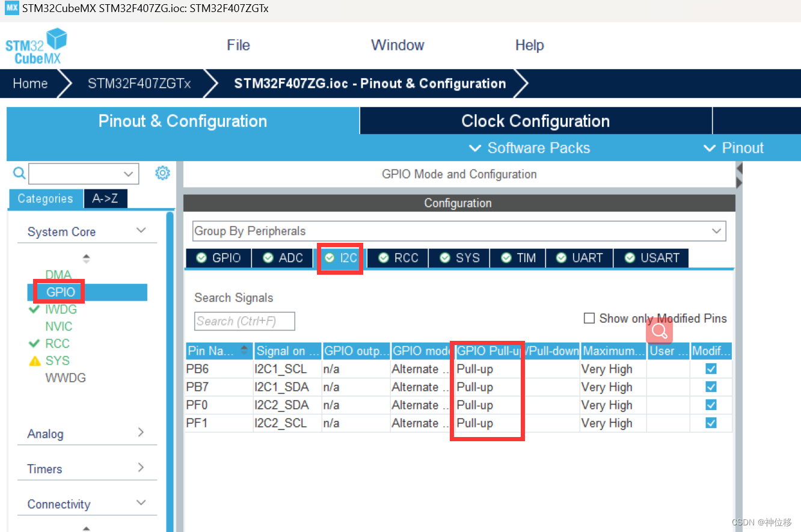The height and width of the screenshot is (532, 801).
Task: Click the sort arrow in Pin Name header
Action: point(244,348)
